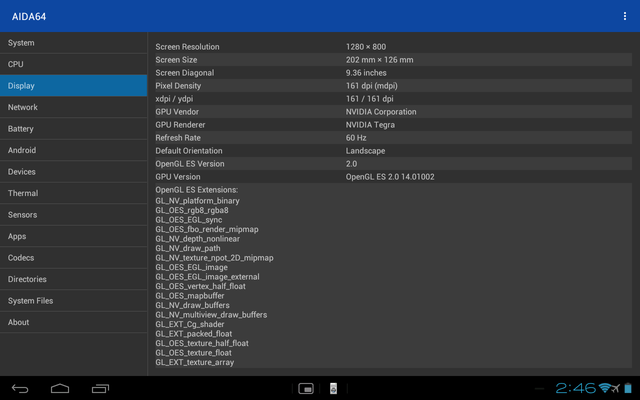Screen dimensions: 640x400
Task: Open the Devices section
Action: (x=73, y=172)
